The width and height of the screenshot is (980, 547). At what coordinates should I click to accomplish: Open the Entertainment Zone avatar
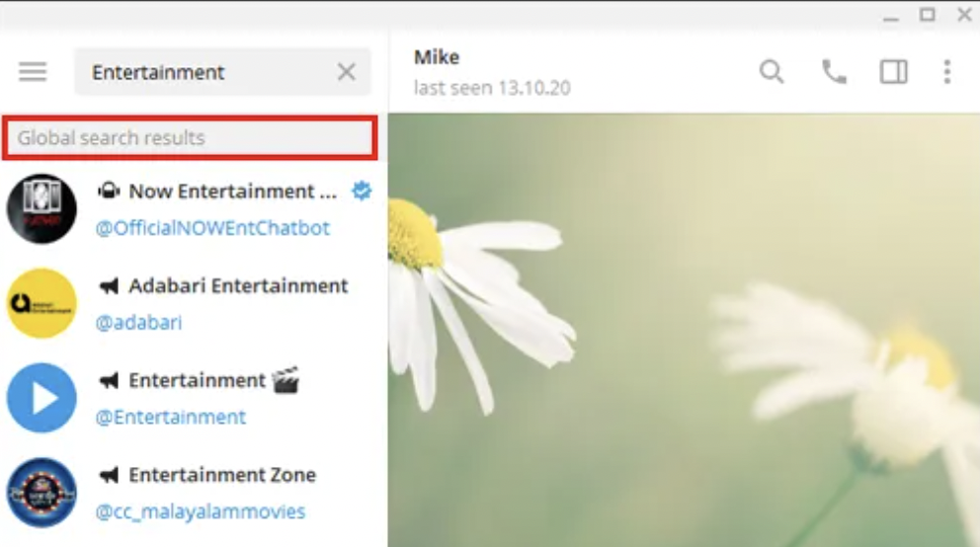(41, 493)
